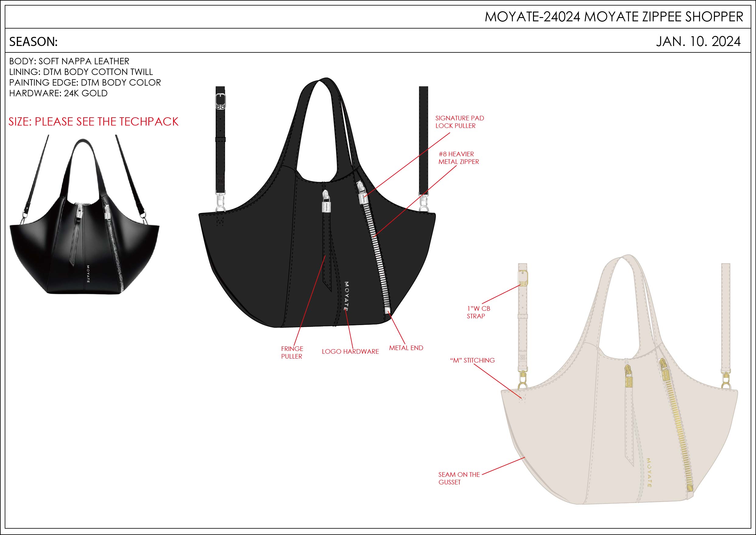Click the black bag photo thumbnail
The image size is (756, 535).
(x=85, y=214)
